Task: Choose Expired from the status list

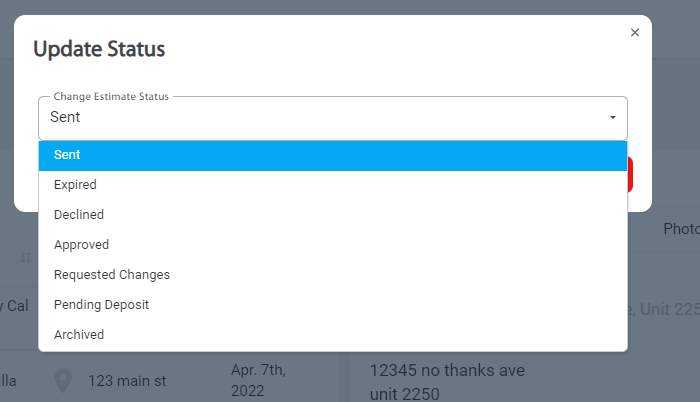Action: click(x=333, y=185)
